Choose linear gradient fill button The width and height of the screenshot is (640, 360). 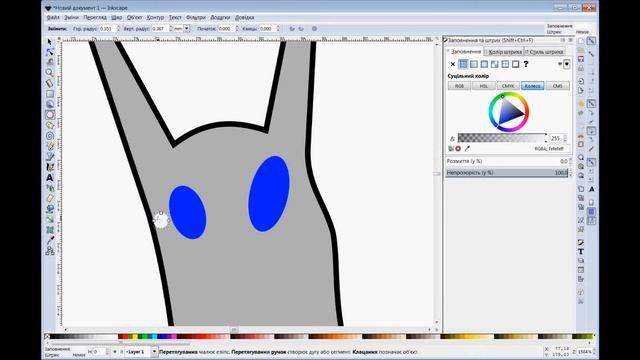pyautogui.click(x=473, y=64)
